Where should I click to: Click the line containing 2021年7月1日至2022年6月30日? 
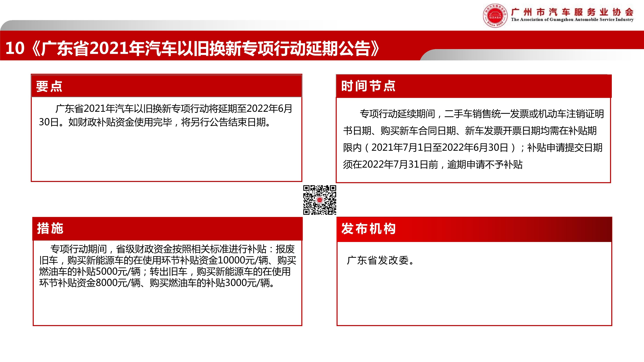pyautogui.click(x=473, y=148)
